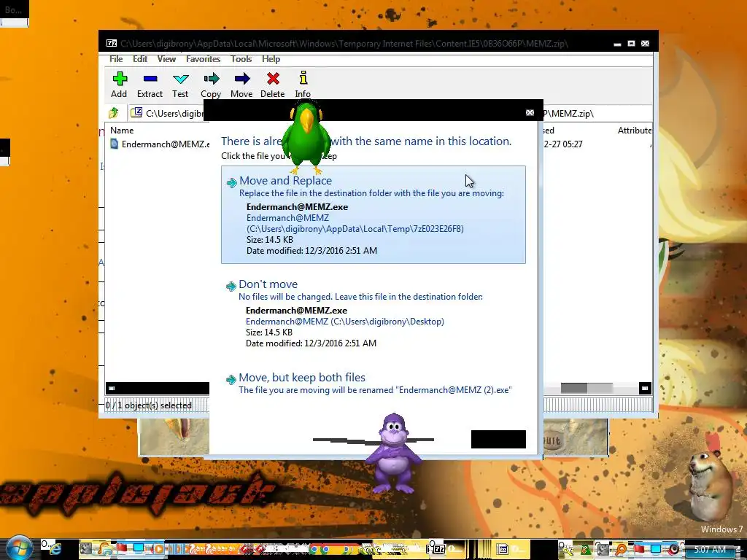Open the Edit menu

tap(140, 59)
